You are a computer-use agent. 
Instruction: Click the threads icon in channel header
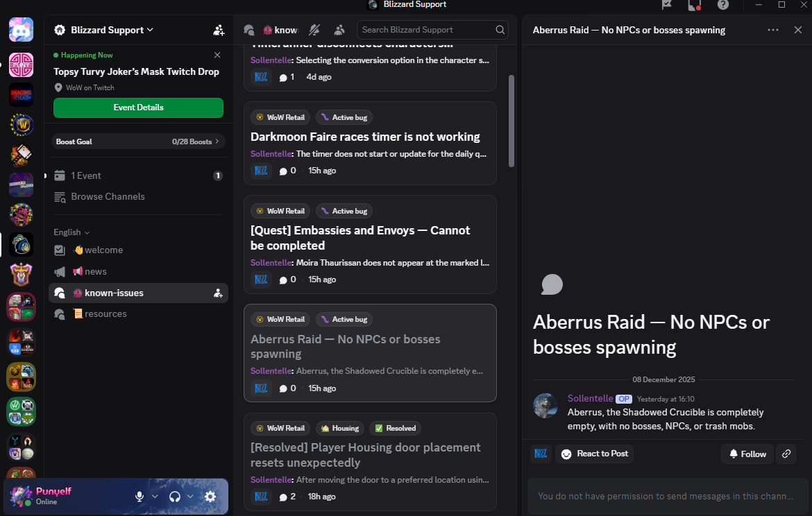[249, 30]
